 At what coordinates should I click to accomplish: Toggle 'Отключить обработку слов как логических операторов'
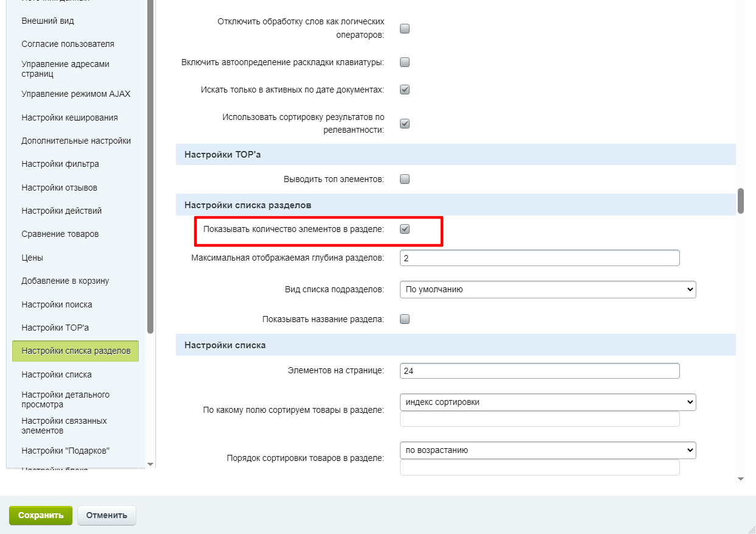tap(405, 29)
